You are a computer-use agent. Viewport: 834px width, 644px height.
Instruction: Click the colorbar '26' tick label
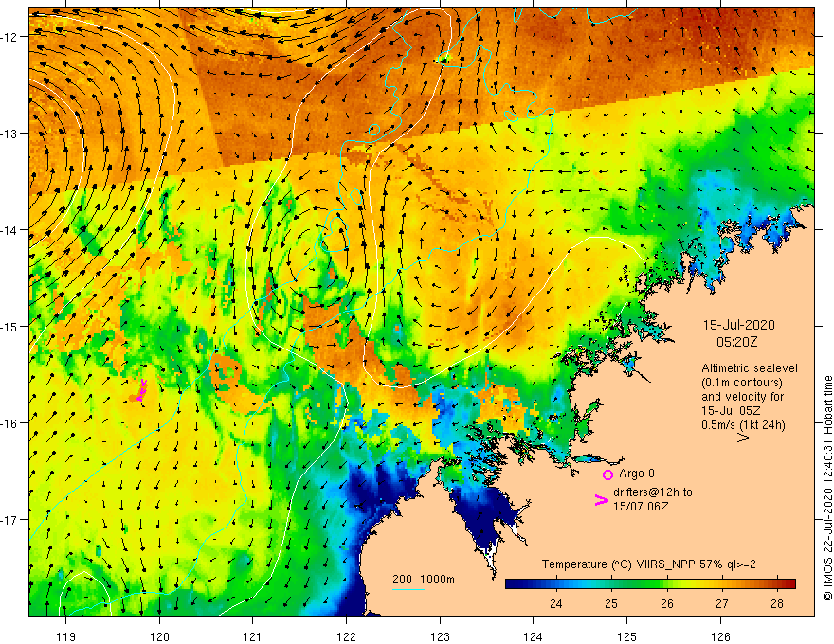(667, 603)
